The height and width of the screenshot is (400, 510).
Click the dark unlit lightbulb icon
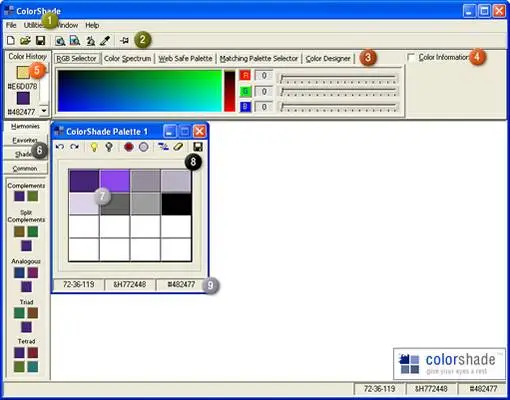tap(109, 147)
